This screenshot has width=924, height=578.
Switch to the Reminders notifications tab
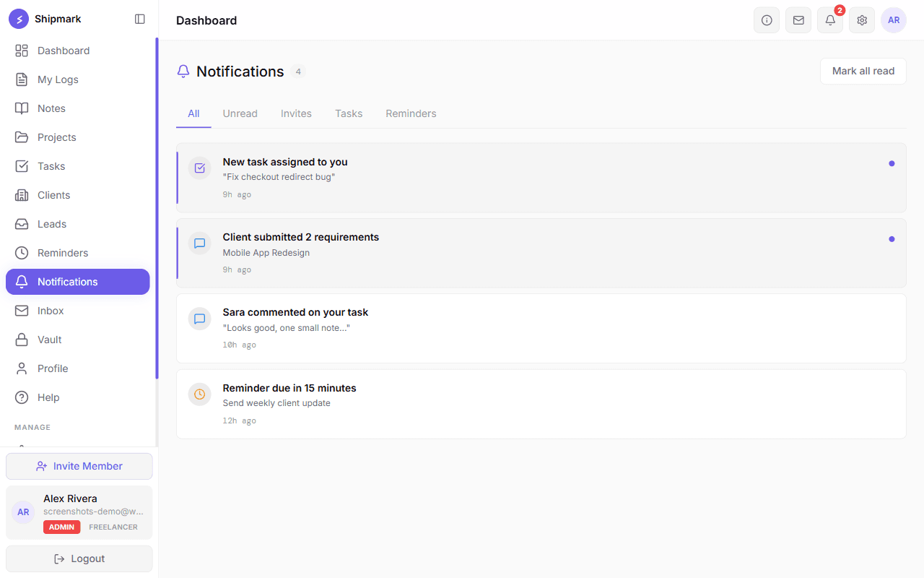411,113
